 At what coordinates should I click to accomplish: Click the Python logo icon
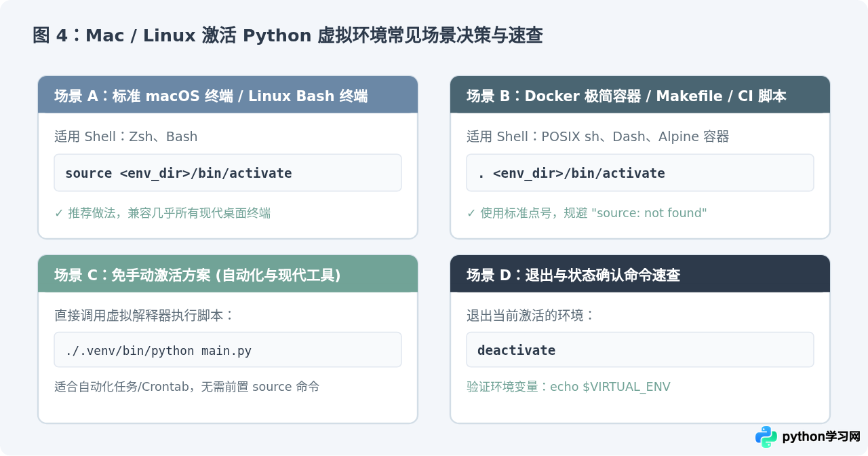[766, 437]
